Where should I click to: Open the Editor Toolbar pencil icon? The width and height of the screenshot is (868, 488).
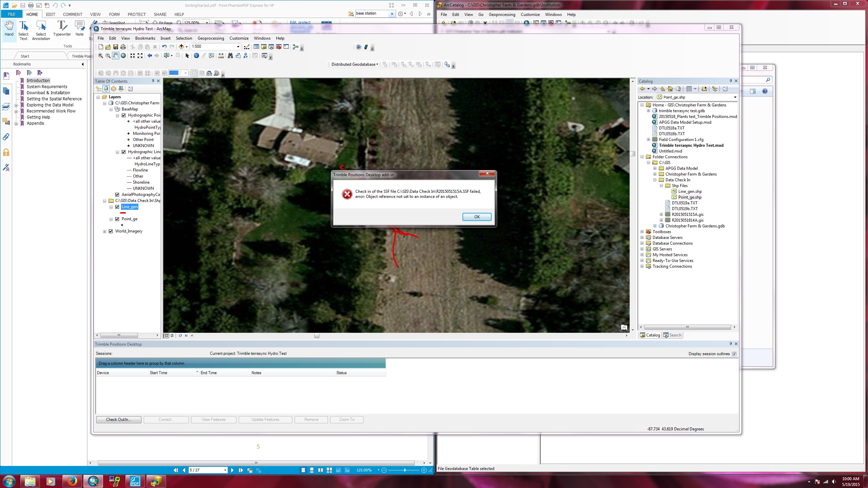(247, 47)
